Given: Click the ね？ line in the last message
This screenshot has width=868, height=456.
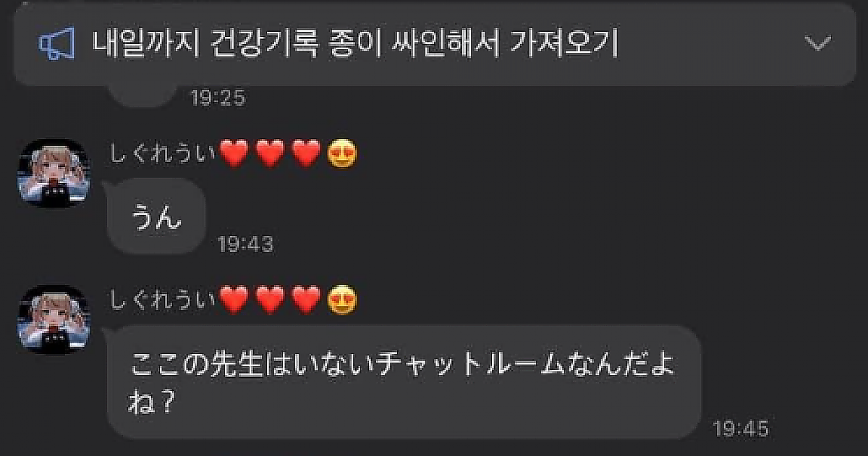Looking at the screenshot, I should pos(153,403).
